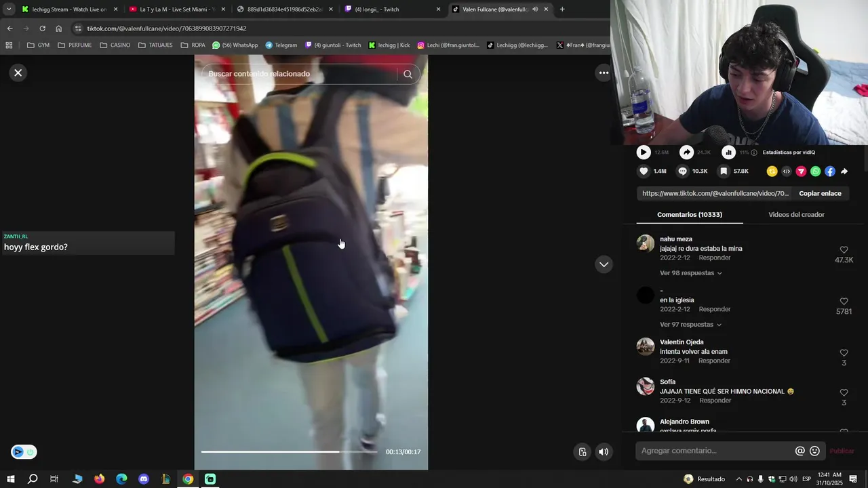This screenshot has width=868, height=488.
Task: Click the 'Agregar comentario...' field
Action: (715, 451)
